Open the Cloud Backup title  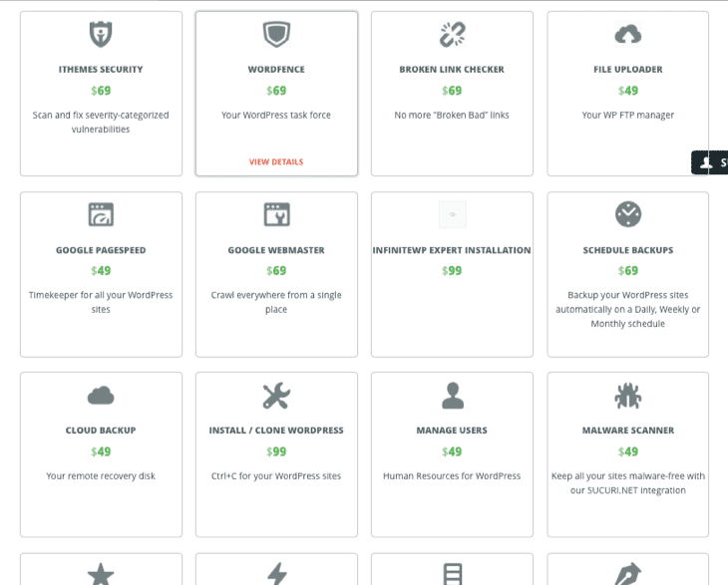101,431
